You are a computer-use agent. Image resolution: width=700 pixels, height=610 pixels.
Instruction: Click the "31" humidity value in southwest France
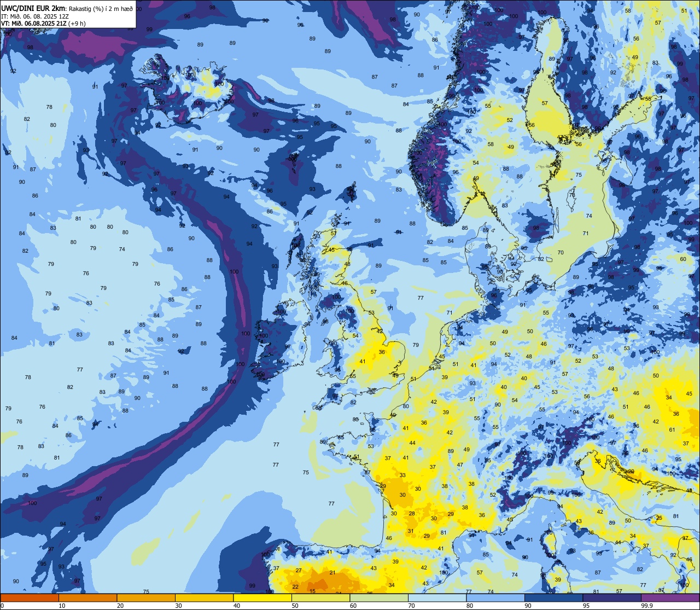pos(411,531)
